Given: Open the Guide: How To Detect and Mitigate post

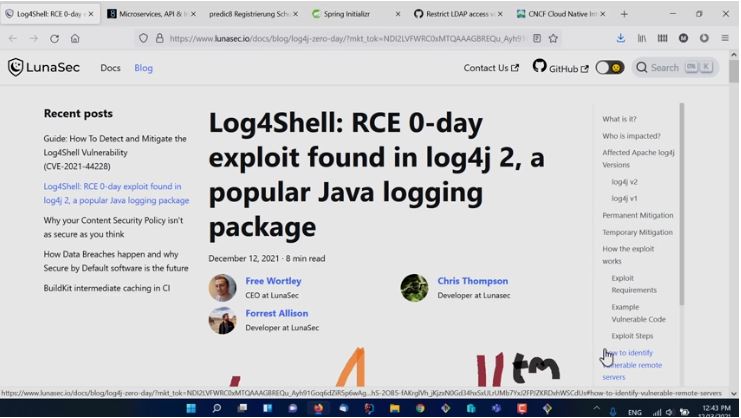Looking at the screenshot, I should (x=115, y=153).
